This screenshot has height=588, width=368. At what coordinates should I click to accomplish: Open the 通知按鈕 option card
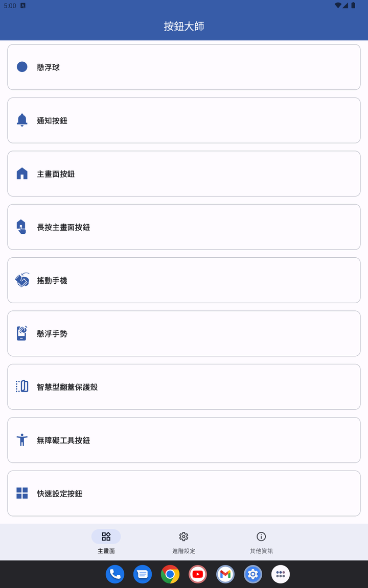click(184, 120)
